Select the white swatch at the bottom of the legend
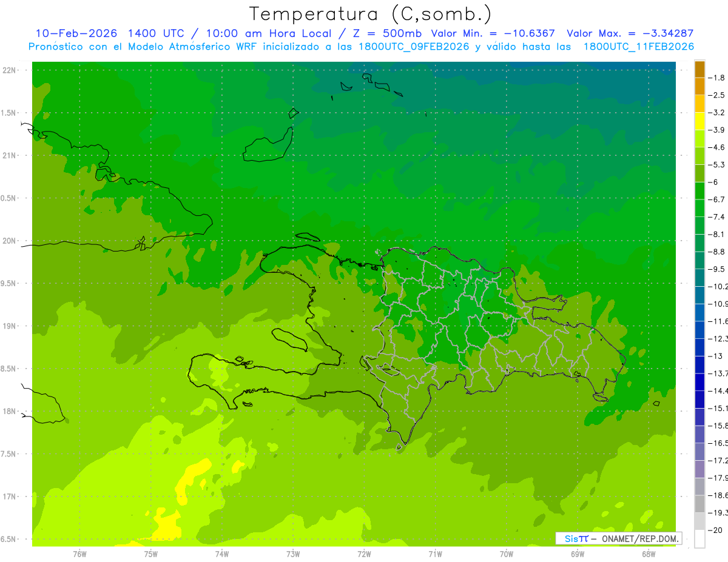The height and width of the screenshot is (562, 728). (699, 538)
